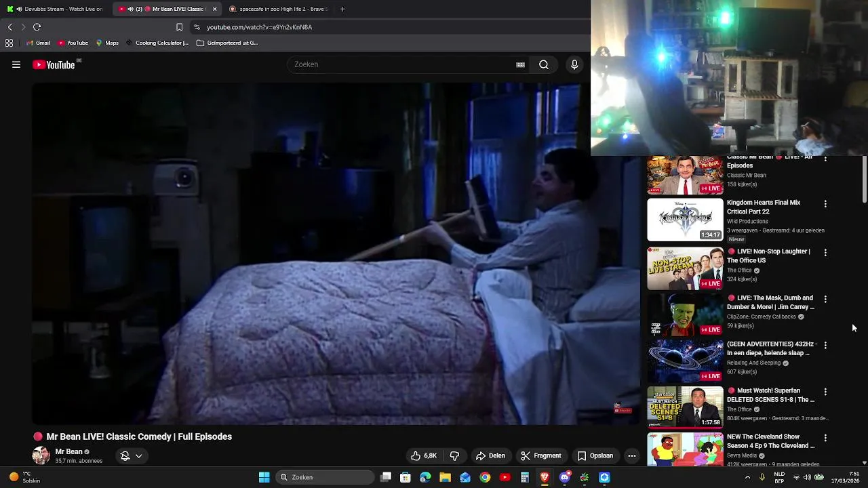This screenshot has width=868, height=488.
Task: Open Cooking Calculator bookmark
Action: [157, 43]
